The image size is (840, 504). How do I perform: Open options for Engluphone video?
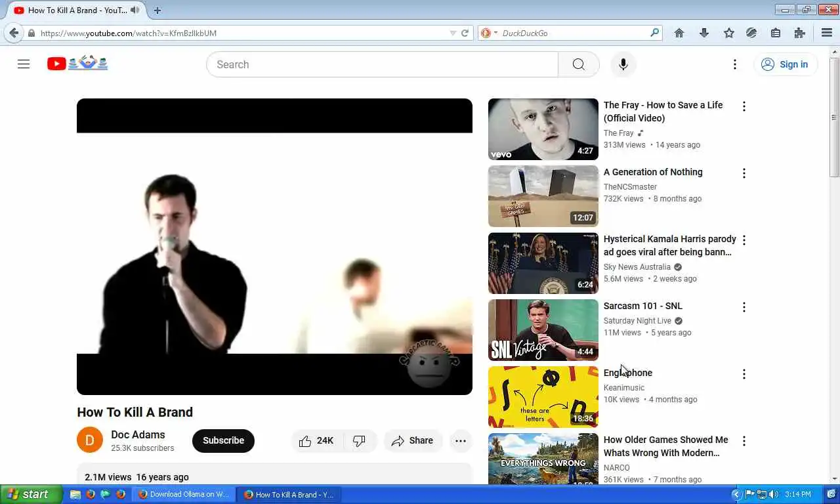744,374
